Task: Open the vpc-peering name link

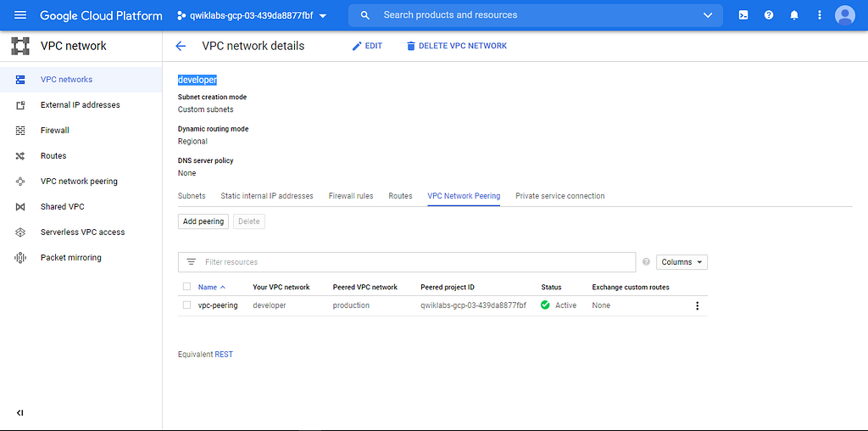Action: coord(218,305)
